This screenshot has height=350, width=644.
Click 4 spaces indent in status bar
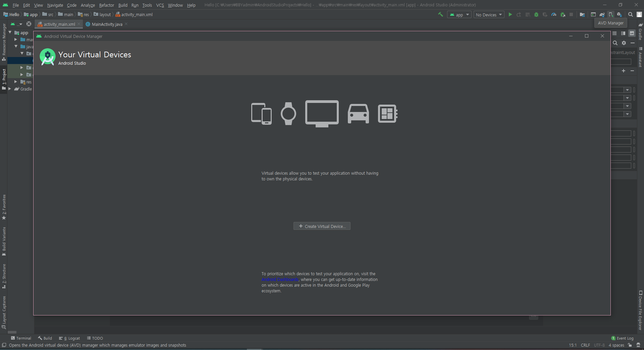pyautogui.click(x=616, y=345)
